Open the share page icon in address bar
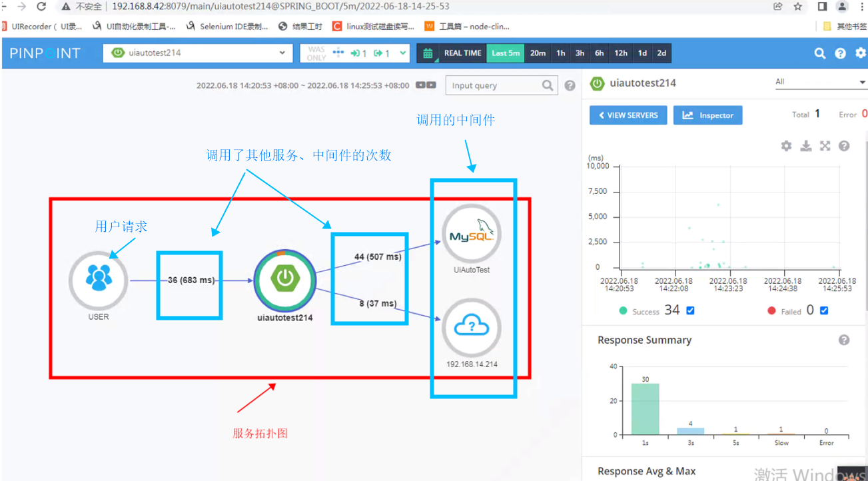The width and height of the screenshot is (868, 481). (x=778, y=7)
